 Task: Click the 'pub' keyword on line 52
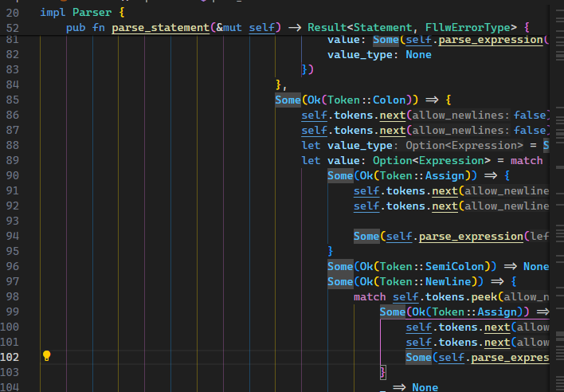coord(76,28)
